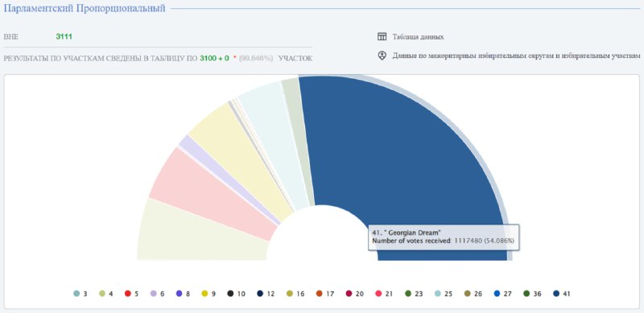Toggle legend entry 27 visibility

click(x=502, y=294)
